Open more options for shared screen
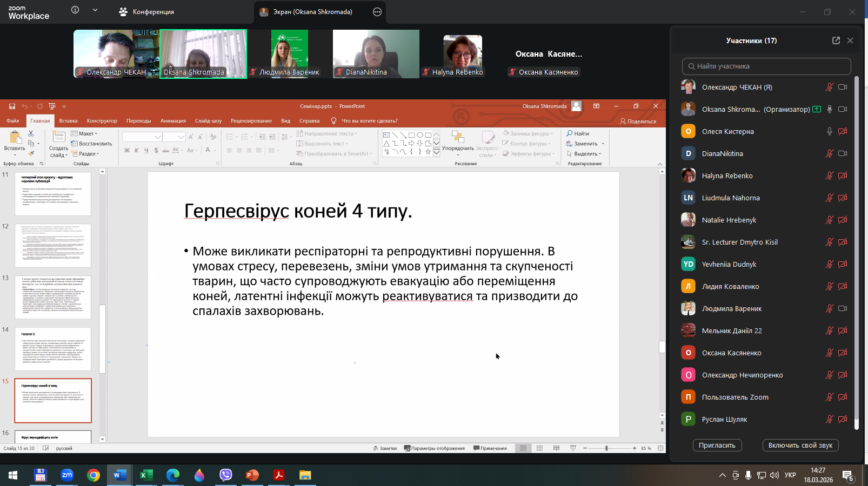The width and height of the screenshot is (868, 486). pos(377,12)
